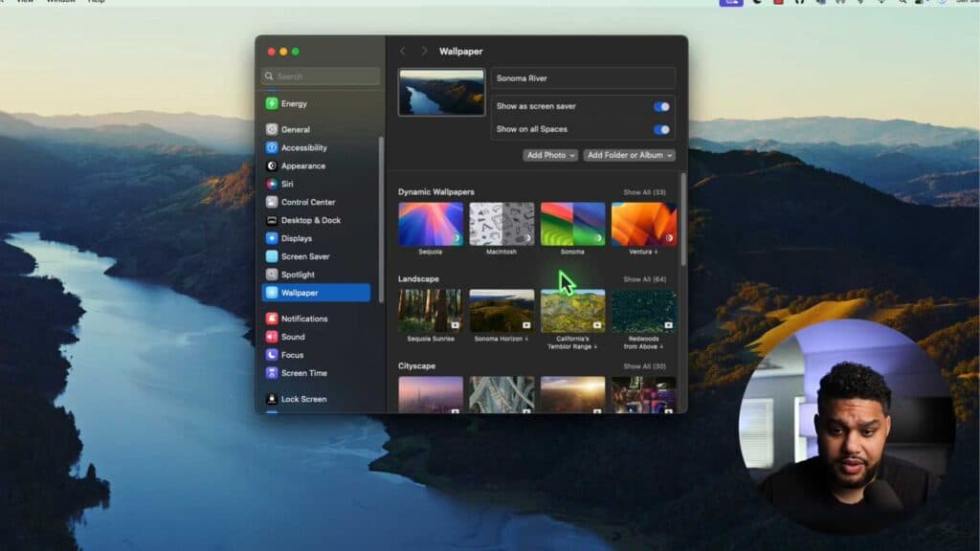Go back with the left chevron
The image size is (980, 551).
point(403,52)
